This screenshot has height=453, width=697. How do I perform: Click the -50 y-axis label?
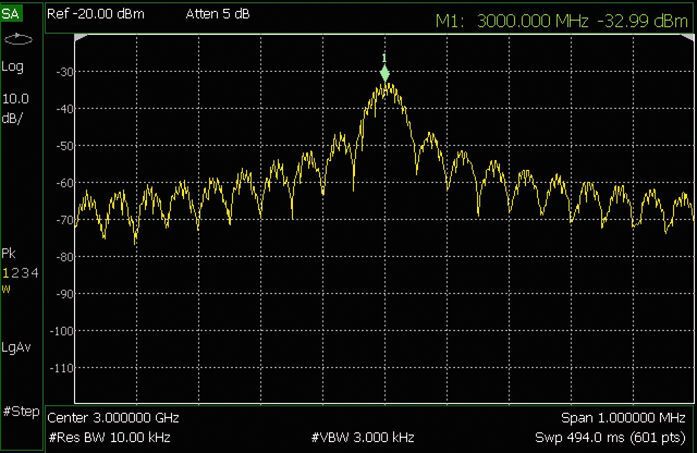click(65, 146)
